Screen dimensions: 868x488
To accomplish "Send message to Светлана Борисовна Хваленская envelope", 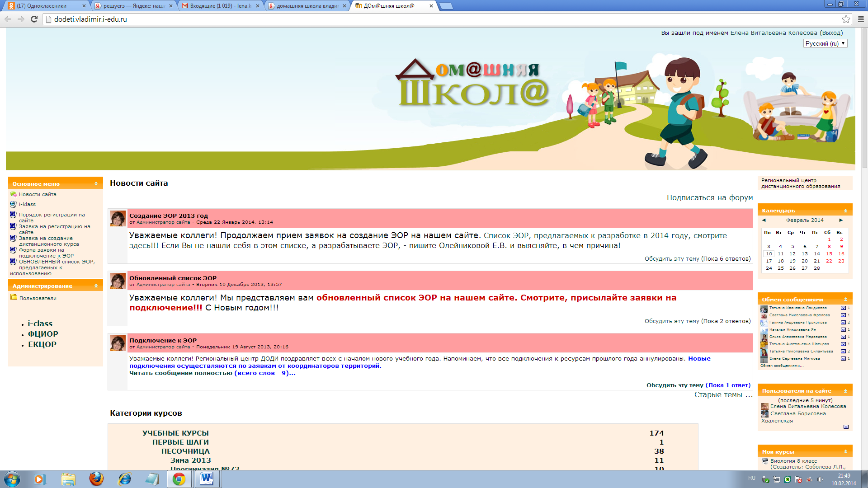I will pyautogui.click(x=846, y=427).
